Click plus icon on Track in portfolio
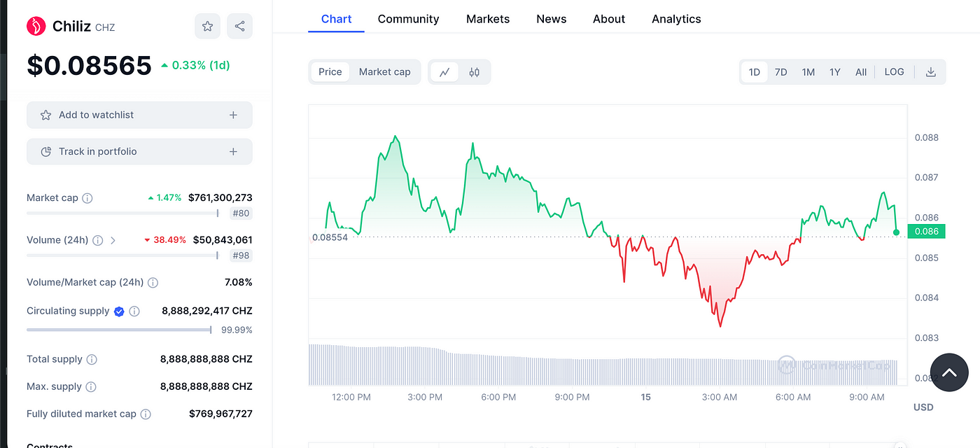Image resolution: width=980 pixels, height=448 pixels. coord(233,151)
